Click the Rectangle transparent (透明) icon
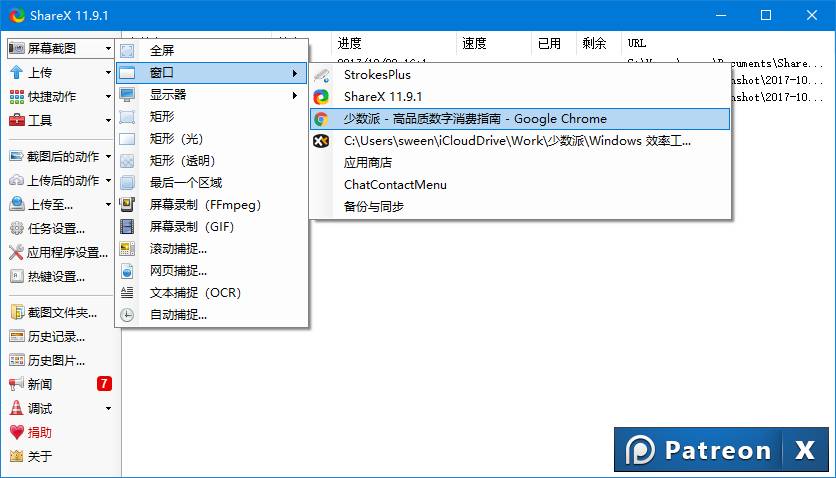The width and height of the screenshot is (836, 478). pos(127,161)
